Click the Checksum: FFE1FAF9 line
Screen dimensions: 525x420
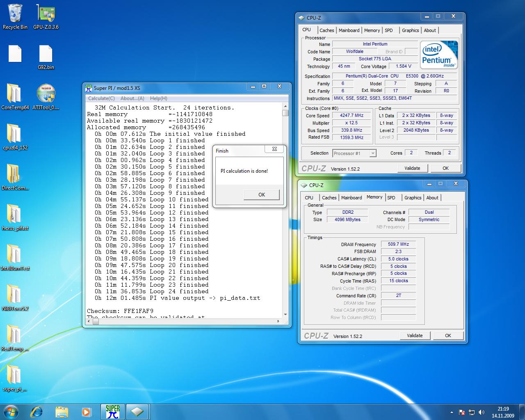click(120, 311)
